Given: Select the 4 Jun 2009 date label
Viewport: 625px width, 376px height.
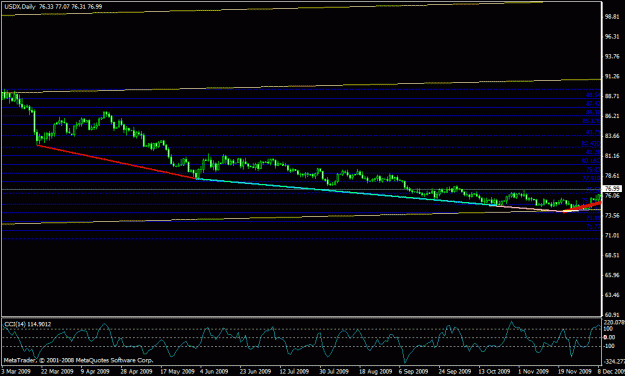Looking at the screenshot, I should coord(214,371).
